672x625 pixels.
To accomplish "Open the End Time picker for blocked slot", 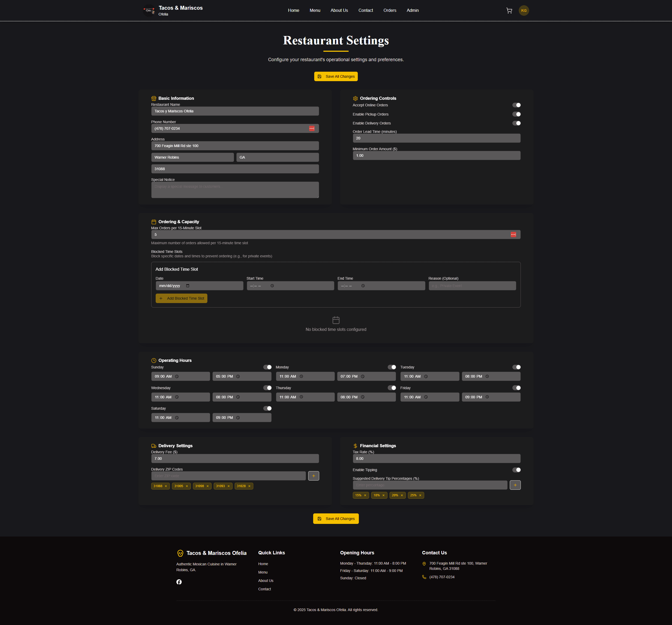I will tap(363, 286).
